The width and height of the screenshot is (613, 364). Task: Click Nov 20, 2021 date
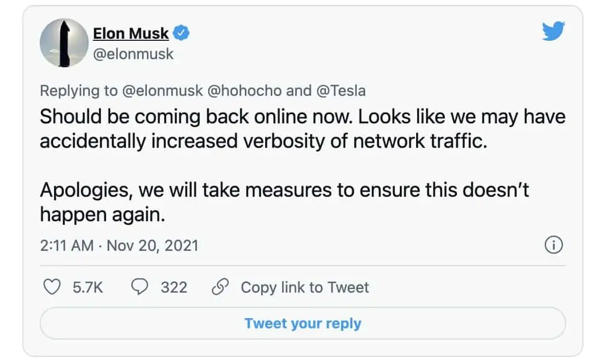click(152, 246)
